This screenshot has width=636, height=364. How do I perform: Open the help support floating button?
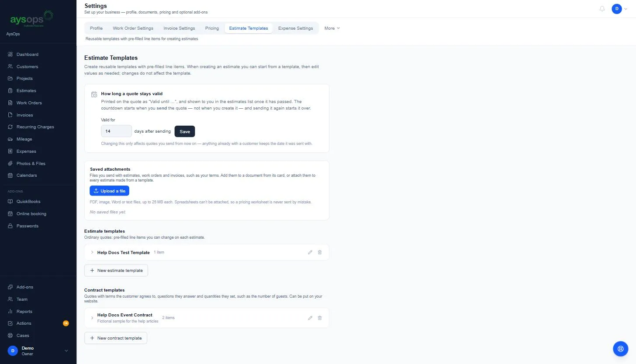(x=620, y=349)
